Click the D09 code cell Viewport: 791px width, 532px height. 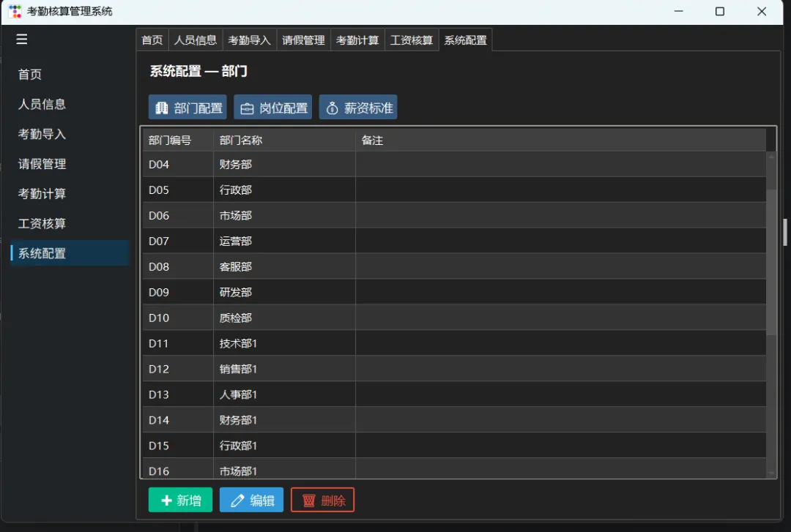click(x=178, y=293)
